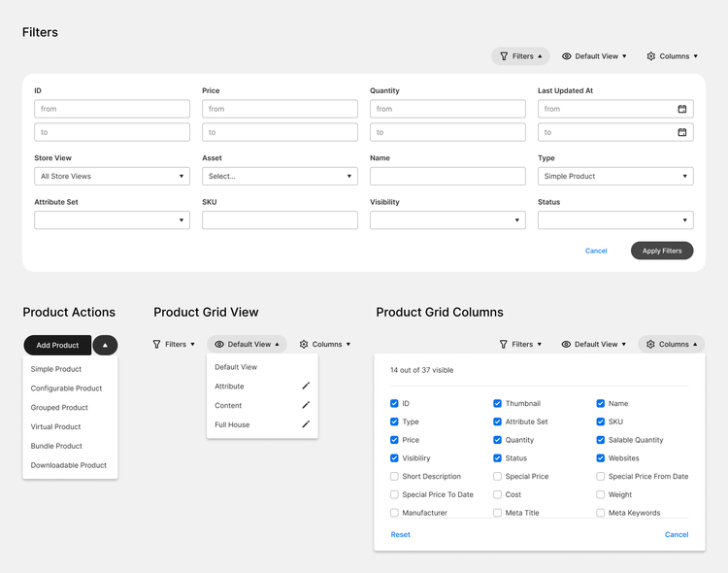Click the up-arrow toggle beside Add Product
The image size is (728, 573).
[105, 345]
